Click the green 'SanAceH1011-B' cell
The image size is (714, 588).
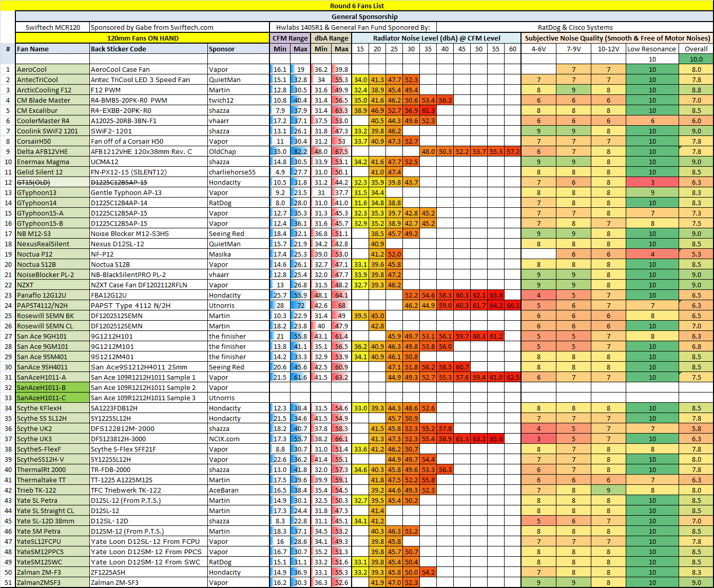[53, 387]
